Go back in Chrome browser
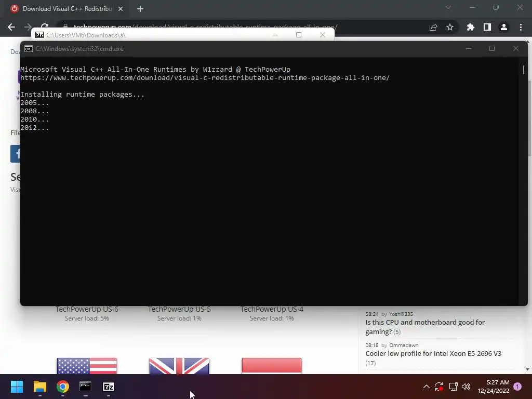Screen dimensions: 532x399 tap(11, 27)
